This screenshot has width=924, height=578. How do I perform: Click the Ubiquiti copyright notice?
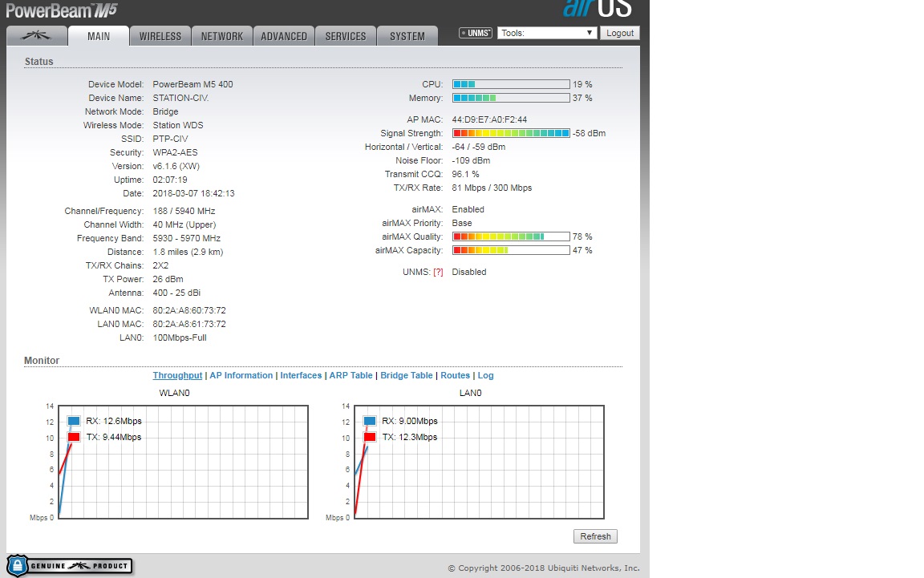pos(544,568)
